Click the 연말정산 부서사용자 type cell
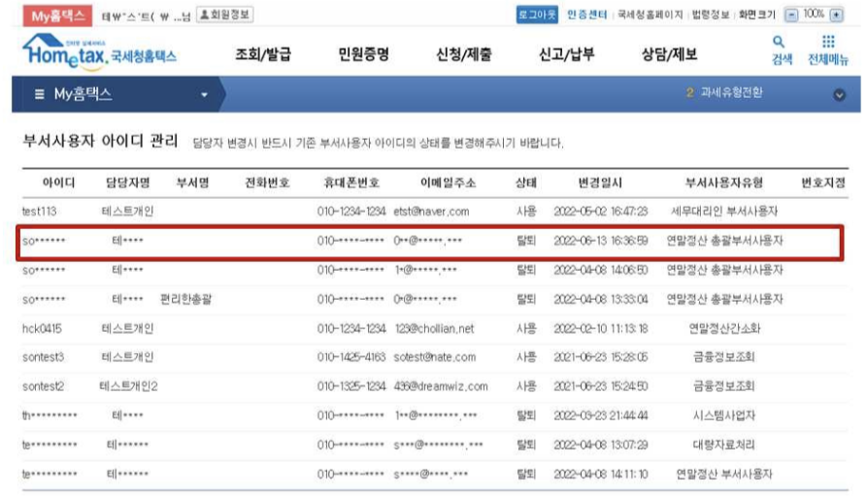Viewport: 868px width, 496px height. pyautogui.click(x=724, y=474)
